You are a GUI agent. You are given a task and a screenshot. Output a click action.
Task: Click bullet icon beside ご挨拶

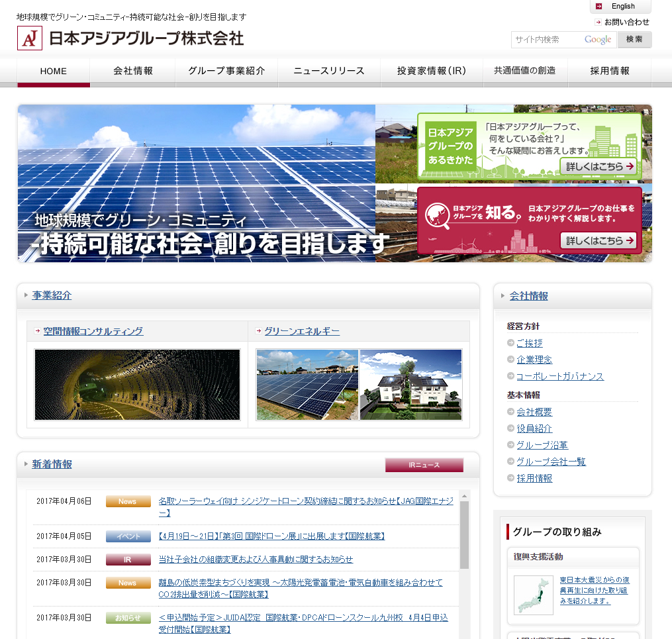pyautogui.click(x=510, y=343)
